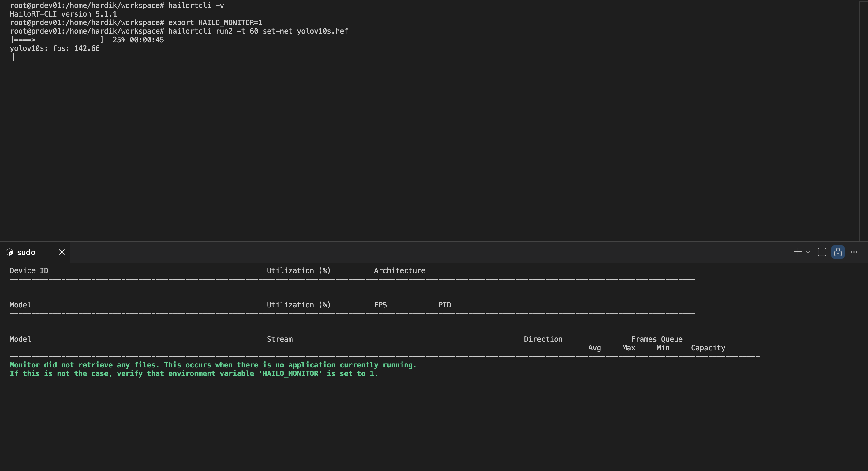This screenshot has width=868, height=471.
Task: Click the green 'Monitor did not retrieve' message
Action: point(213,365)
